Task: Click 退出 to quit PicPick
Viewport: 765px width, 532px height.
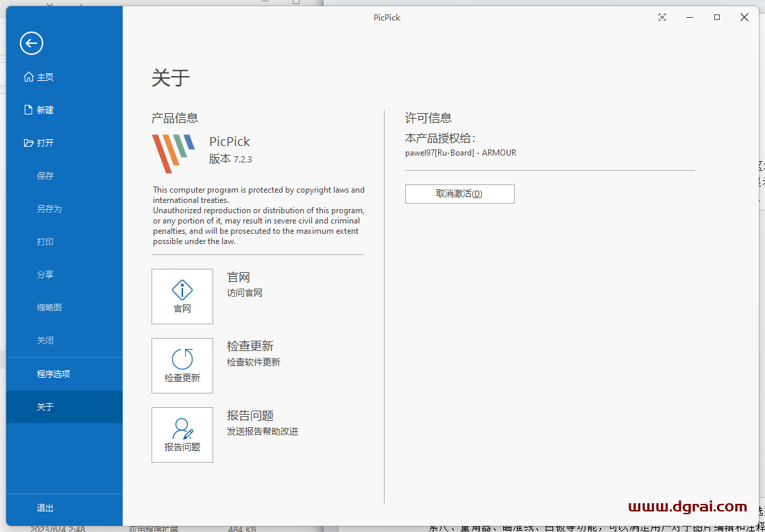Action: 64,508
